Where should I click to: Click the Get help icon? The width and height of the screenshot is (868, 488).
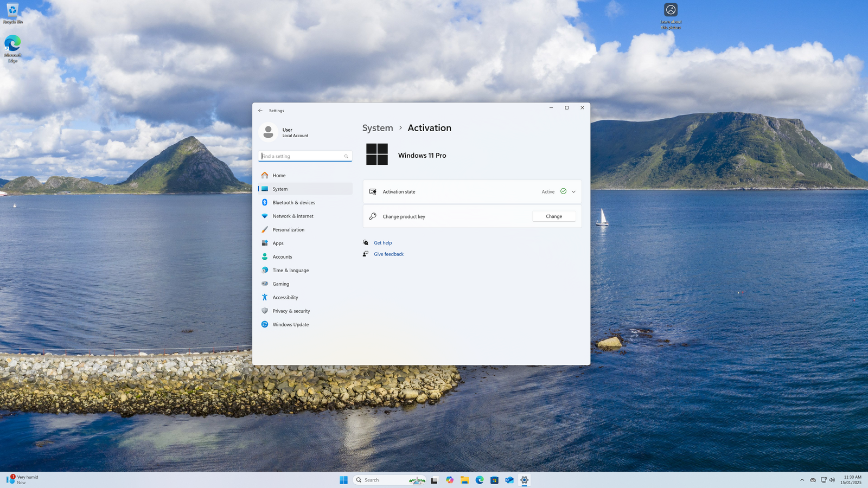point(366,242)
